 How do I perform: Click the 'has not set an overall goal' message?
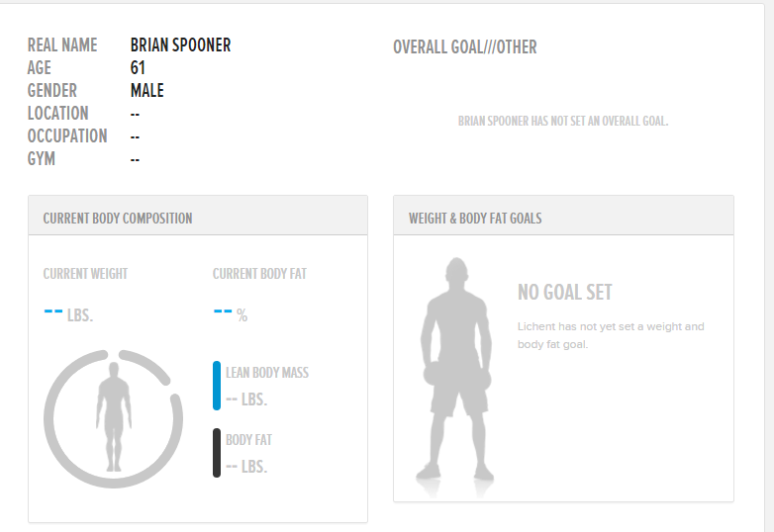[563, 122]
